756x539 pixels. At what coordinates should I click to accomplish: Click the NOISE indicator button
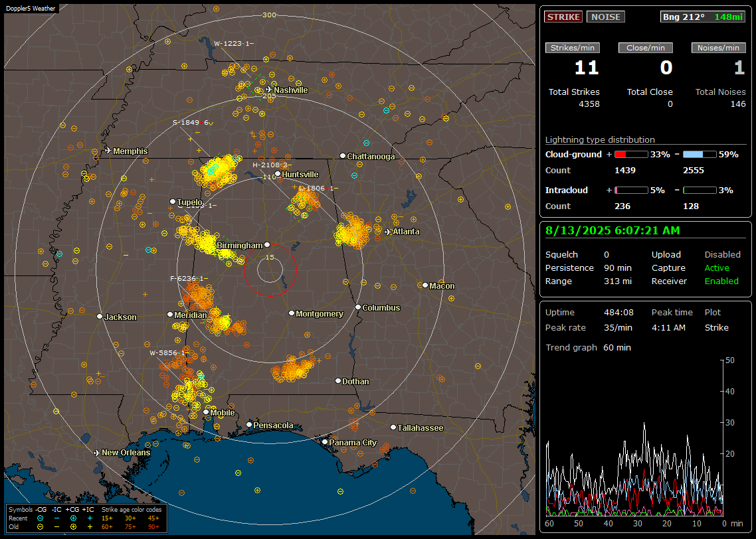[606, 17]
